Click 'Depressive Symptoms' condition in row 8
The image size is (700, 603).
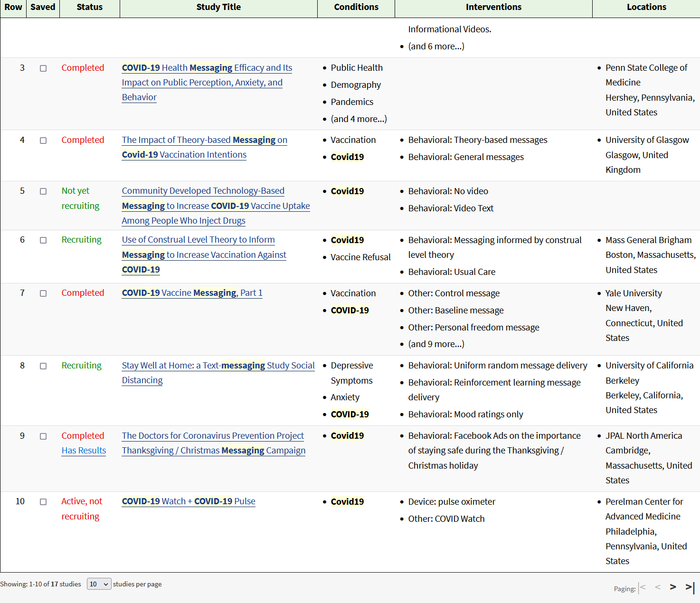(352, 373)
